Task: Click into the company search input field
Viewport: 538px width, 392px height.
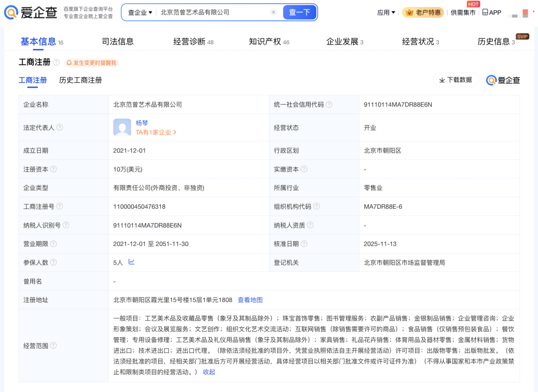Action: click(214, 12)
